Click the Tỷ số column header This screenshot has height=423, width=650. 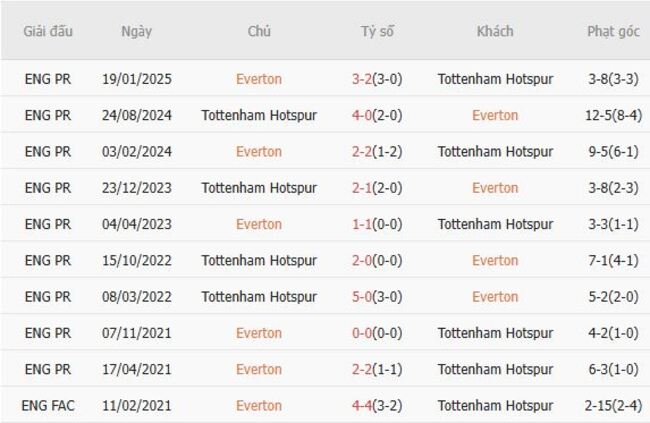[377, 31]
